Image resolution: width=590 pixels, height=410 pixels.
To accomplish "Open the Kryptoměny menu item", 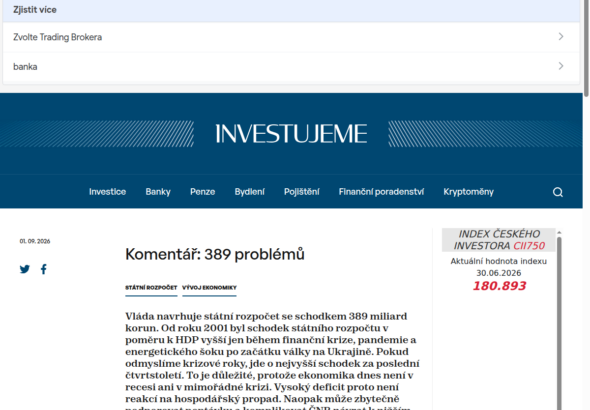I will tap(468, 192).
